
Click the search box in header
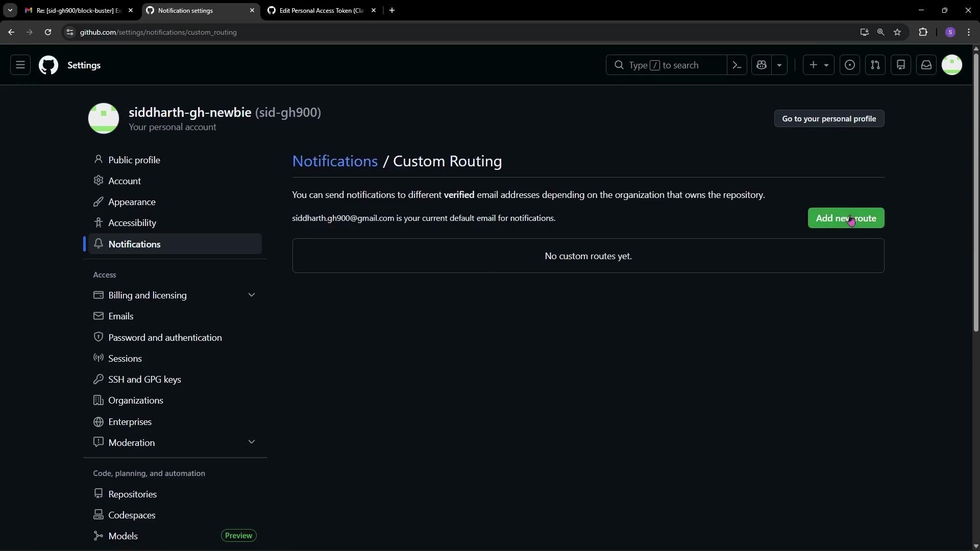(666, 65)
